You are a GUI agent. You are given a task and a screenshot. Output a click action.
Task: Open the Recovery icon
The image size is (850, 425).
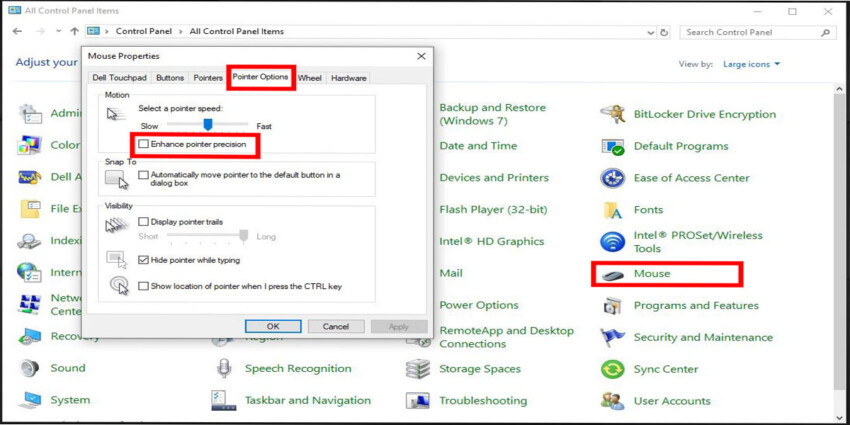click(29, 336)
